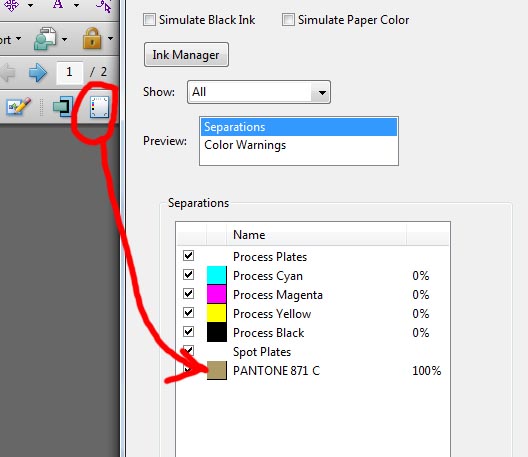Click the current page number field

click(x=69, y=72)
